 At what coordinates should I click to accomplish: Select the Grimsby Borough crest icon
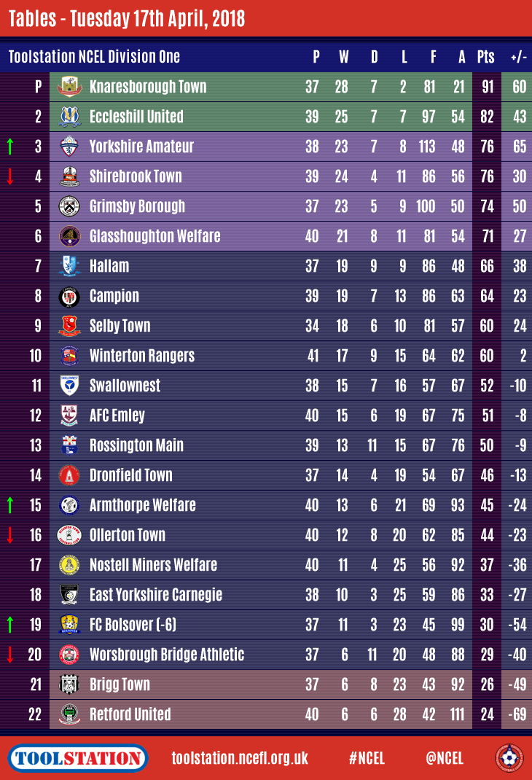tap(69, 206)
